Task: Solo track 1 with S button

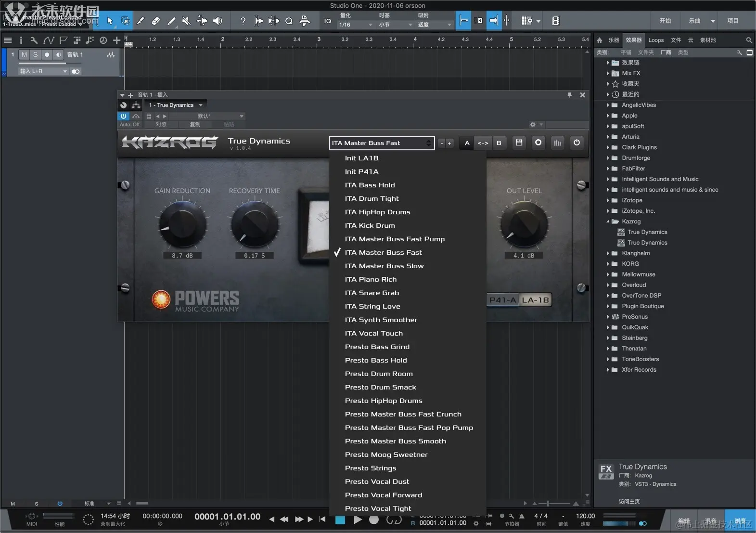Action: pyautogui.click(x=35, y=55)
